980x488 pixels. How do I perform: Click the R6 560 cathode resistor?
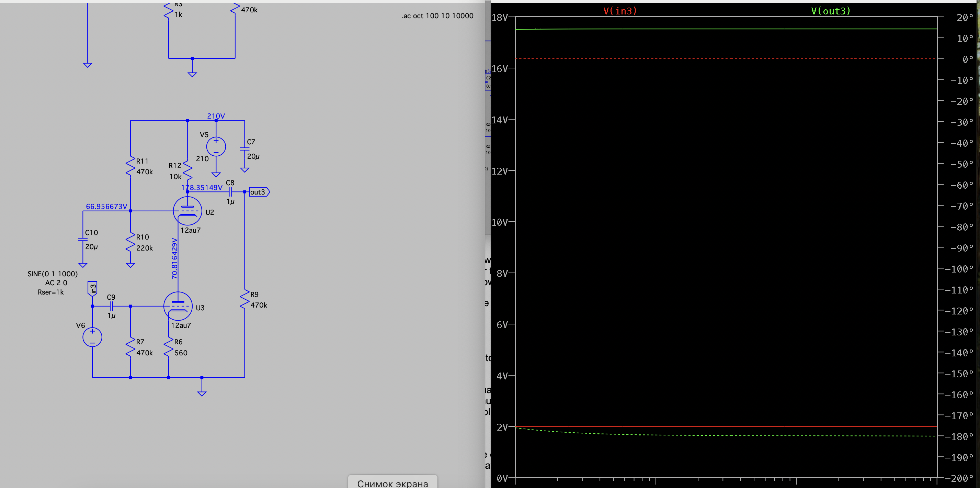pyautogui.click(x=169, y=347)
